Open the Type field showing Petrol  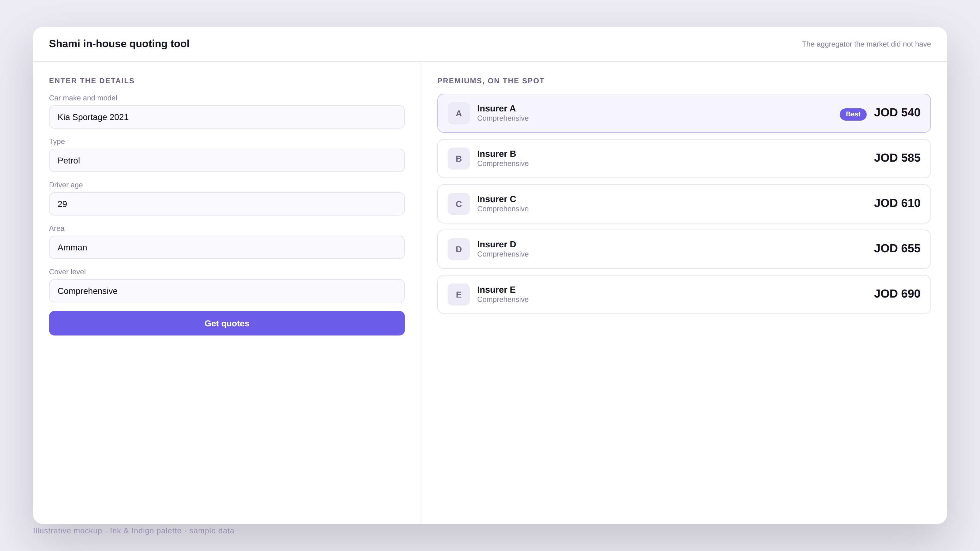point(227,160)
